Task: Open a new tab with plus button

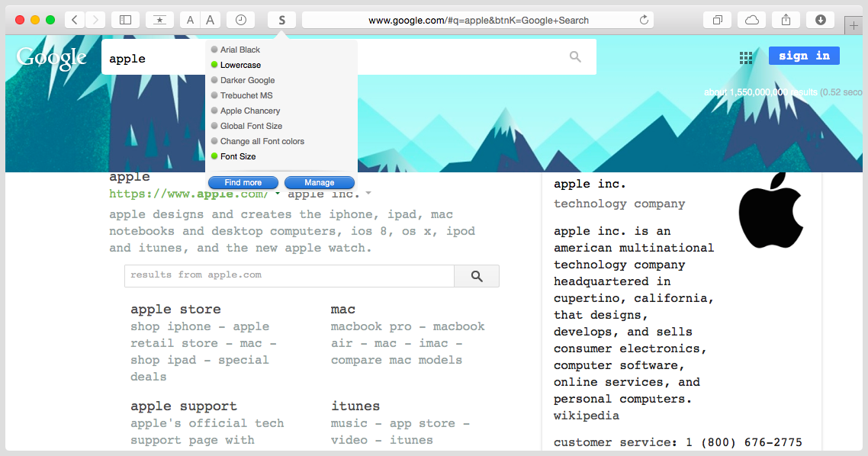Action: pos(854,25)
